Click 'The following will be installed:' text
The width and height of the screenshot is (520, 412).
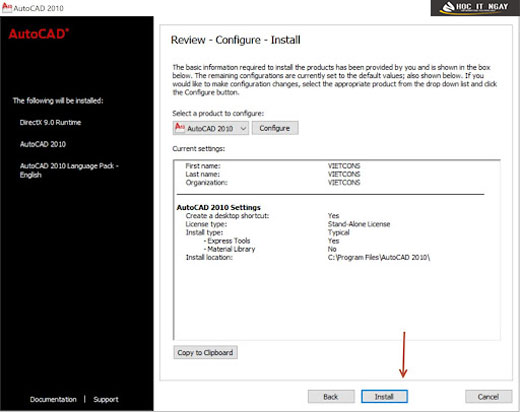(58, 101)
